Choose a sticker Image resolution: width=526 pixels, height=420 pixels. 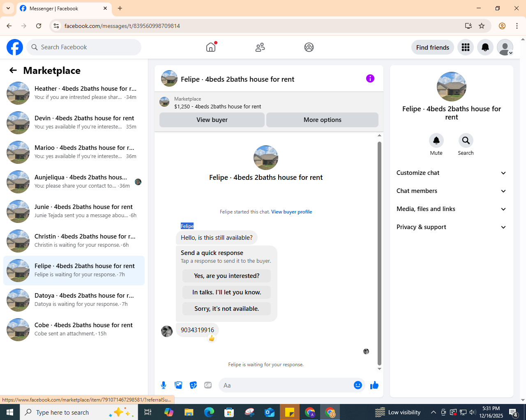(193, 385)
